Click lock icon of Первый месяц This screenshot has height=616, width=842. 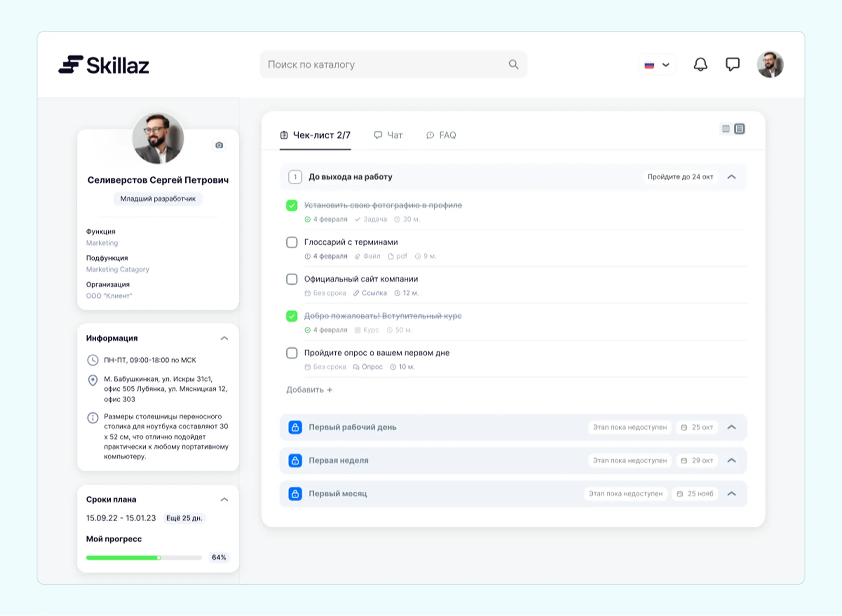295,493
